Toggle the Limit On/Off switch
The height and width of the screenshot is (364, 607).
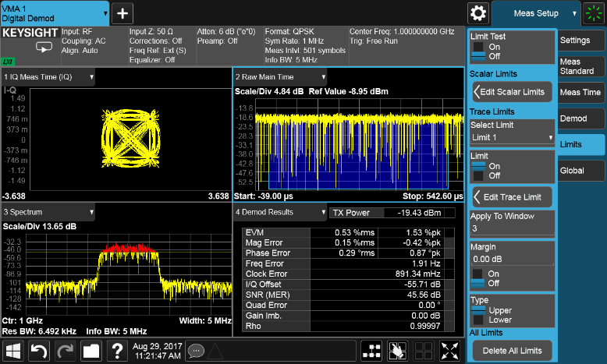tap(478, 170)
